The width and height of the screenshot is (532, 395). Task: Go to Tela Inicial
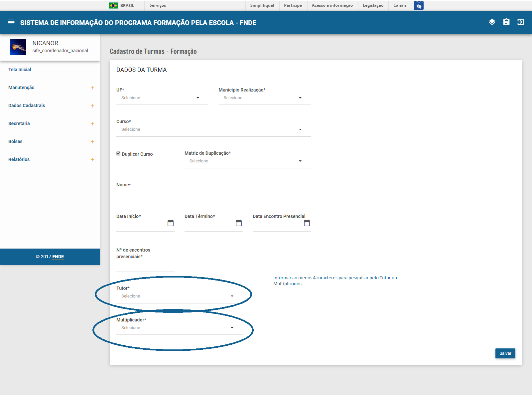click(20, 70)
